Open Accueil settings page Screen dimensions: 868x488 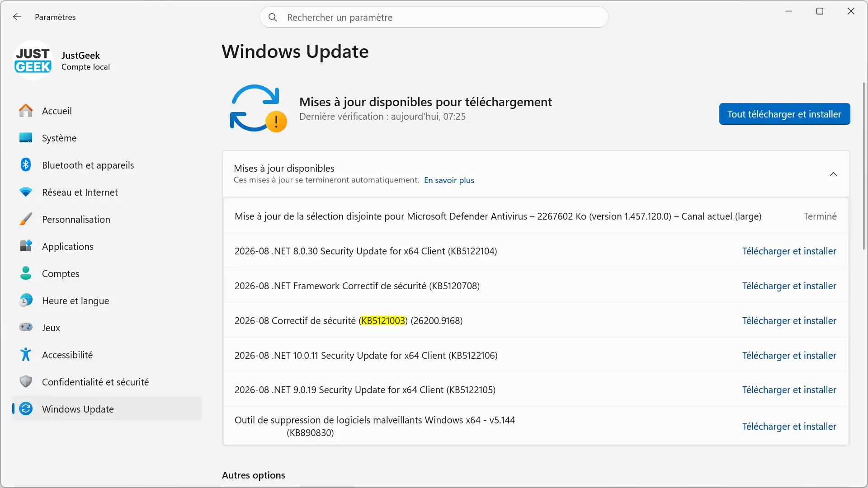pos(107,111)
